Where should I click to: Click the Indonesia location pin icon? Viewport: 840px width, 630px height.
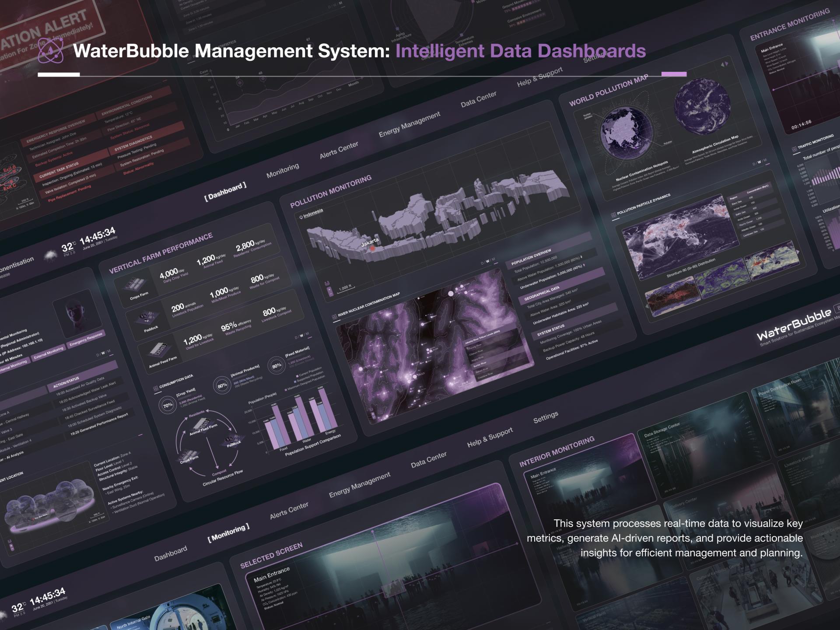tap(301, 217)
